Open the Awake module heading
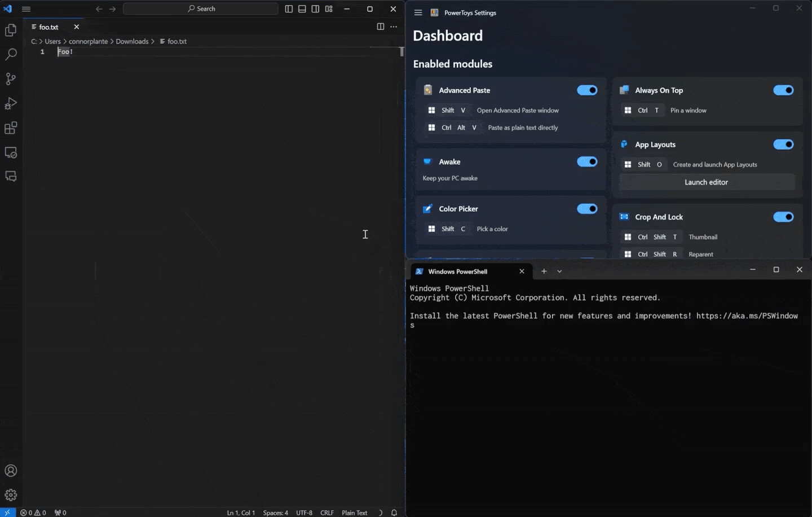 click(449, 161)
